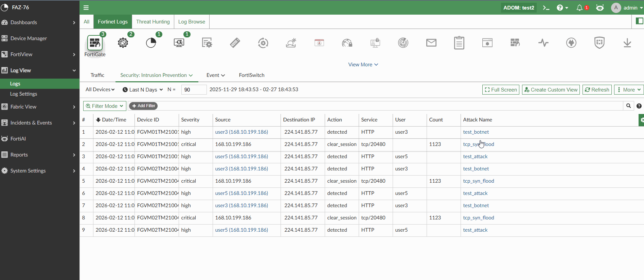The height and width of the screenshot is (280, 644).
Task: Click the gear-globe device icon with badge 2
Action: coord(123,43)
